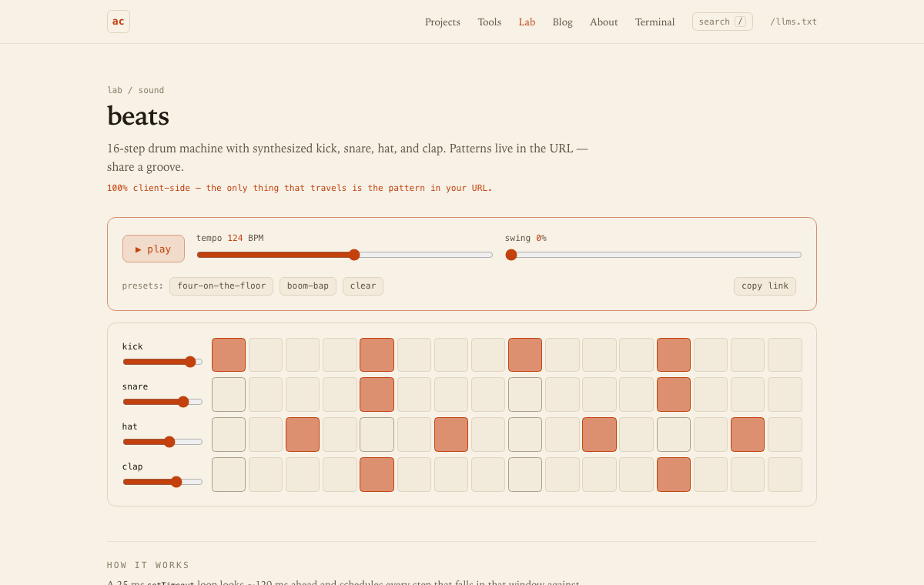This screenshot has width=924, height=585.
Task: Set the snare volume slider
Action: coord(162,402)
